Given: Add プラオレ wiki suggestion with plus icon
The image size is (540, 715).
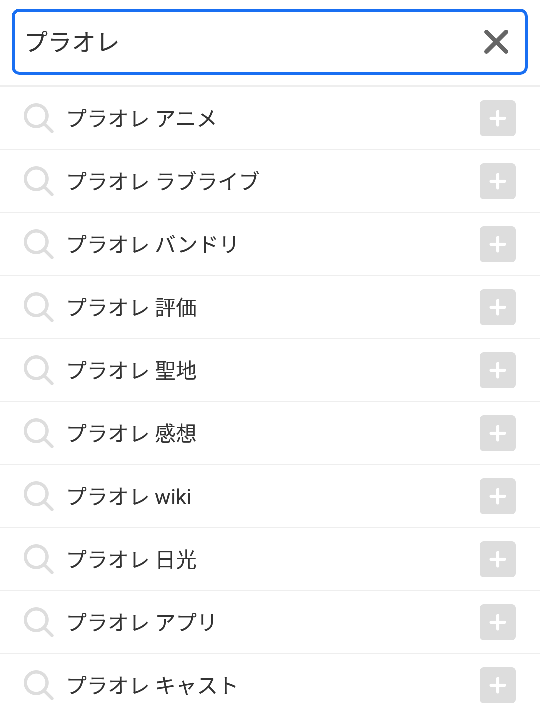Looking at the screenshot, I should 498,496.
